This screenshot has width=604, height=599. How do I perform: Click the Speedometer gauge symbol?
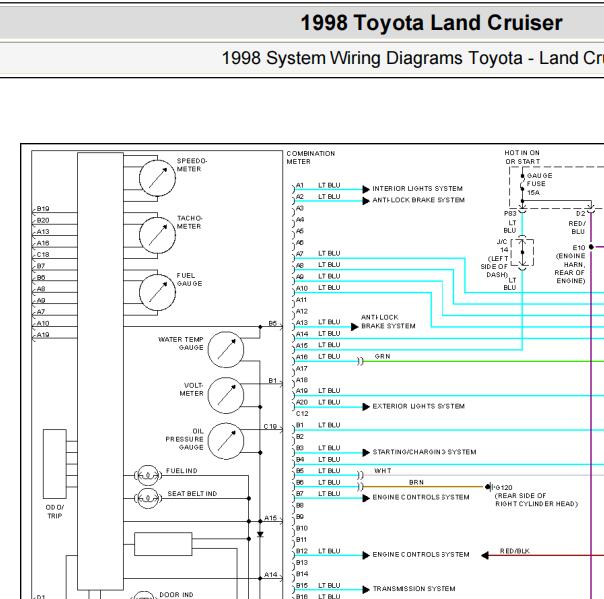(158, 178)
